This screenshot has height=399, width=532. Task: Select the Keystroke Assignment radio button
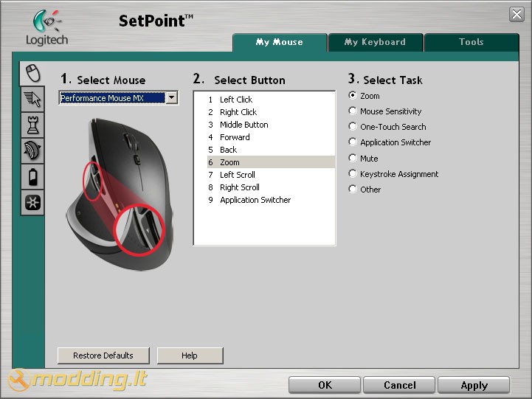click(353, 173)
